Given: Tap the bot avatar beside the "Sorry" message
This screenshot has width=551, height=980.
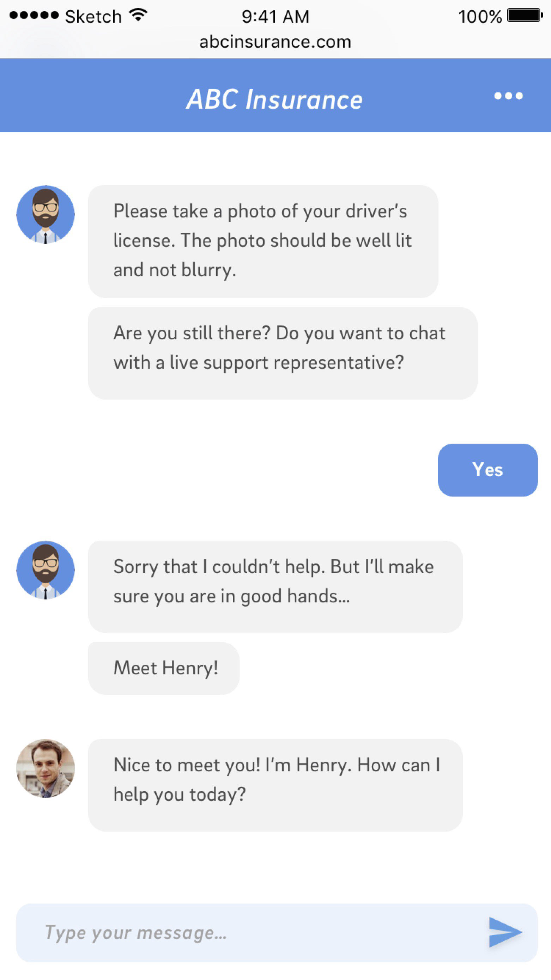Looking at the screenshot, I should [46, 570].
